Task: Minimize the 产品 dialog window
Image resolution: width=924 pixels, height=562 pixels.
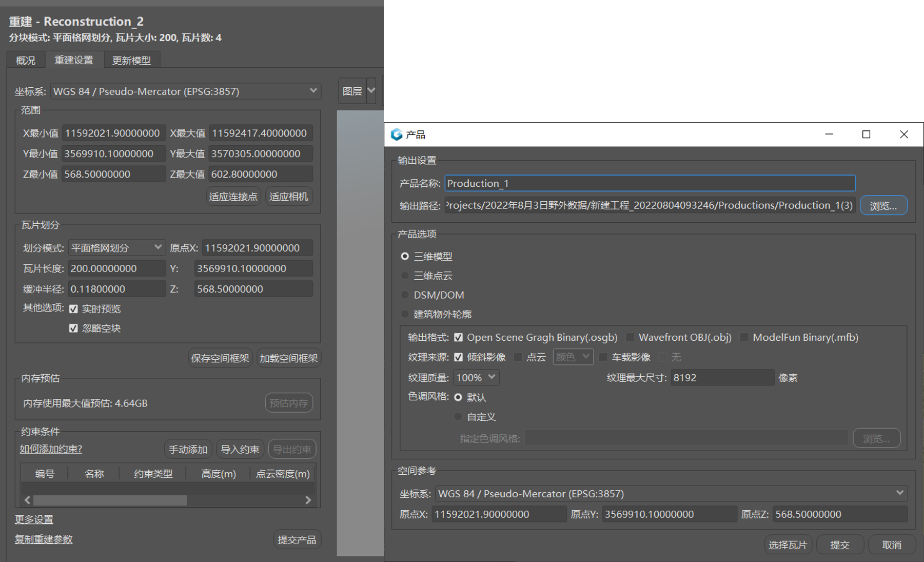Action: point(829,134)
